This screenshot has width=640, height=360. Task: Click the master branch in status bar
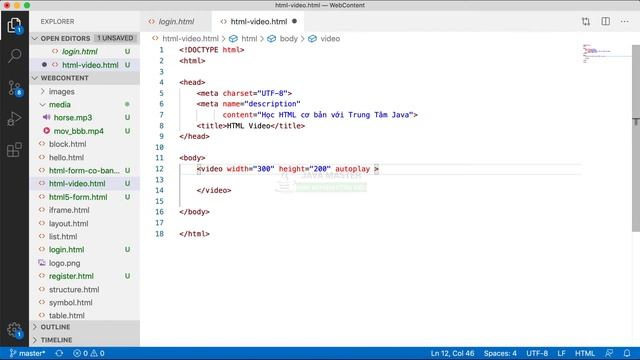(x=27, y=353)
